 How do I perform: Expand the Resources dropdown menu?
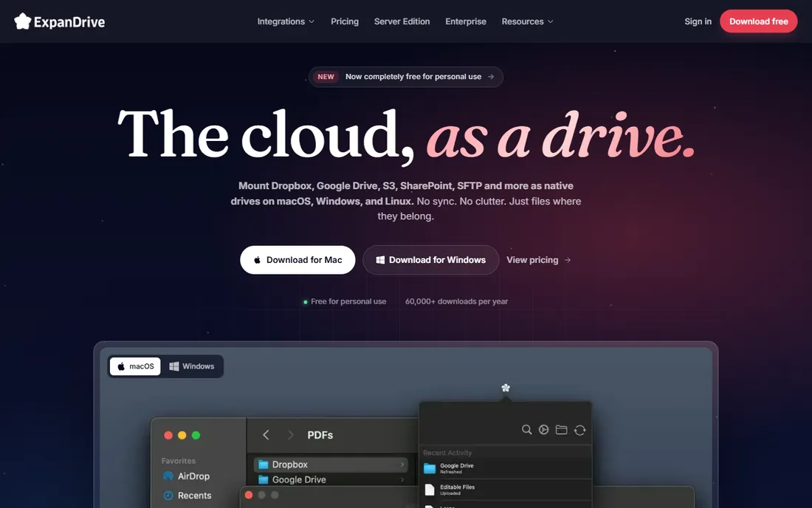click(x=527, y=21)
